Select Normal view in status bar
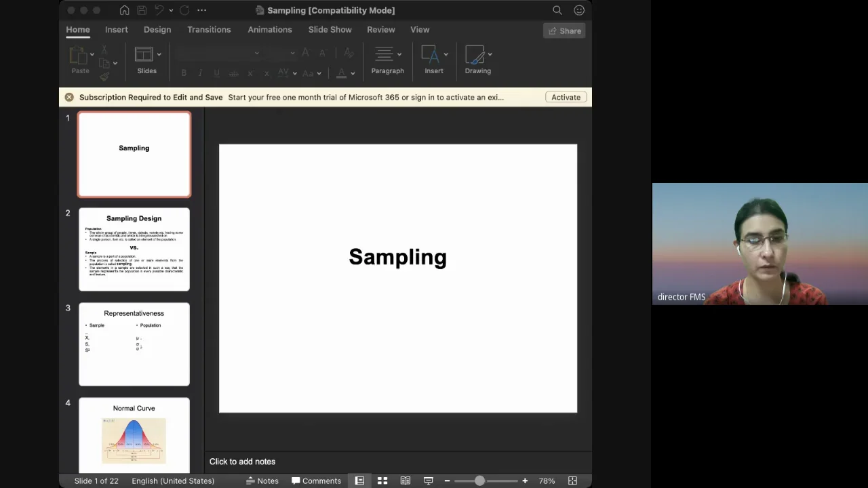 359,481
